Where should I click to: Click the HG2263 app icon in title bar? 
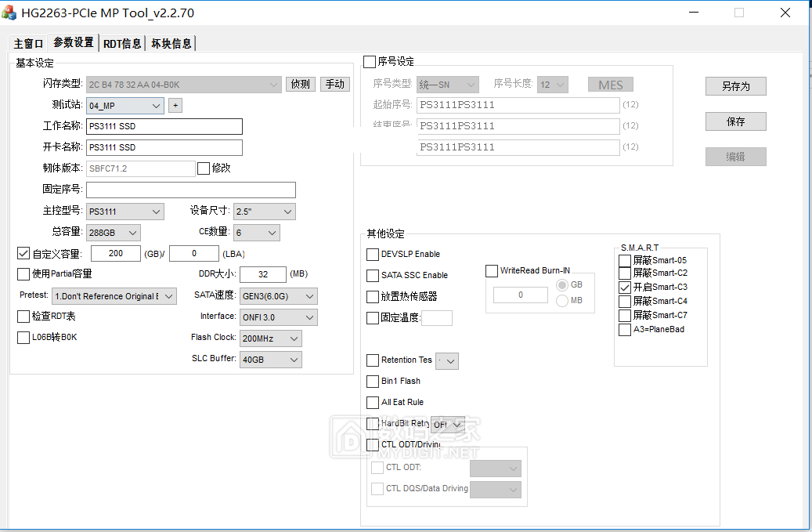click(9, 13)
